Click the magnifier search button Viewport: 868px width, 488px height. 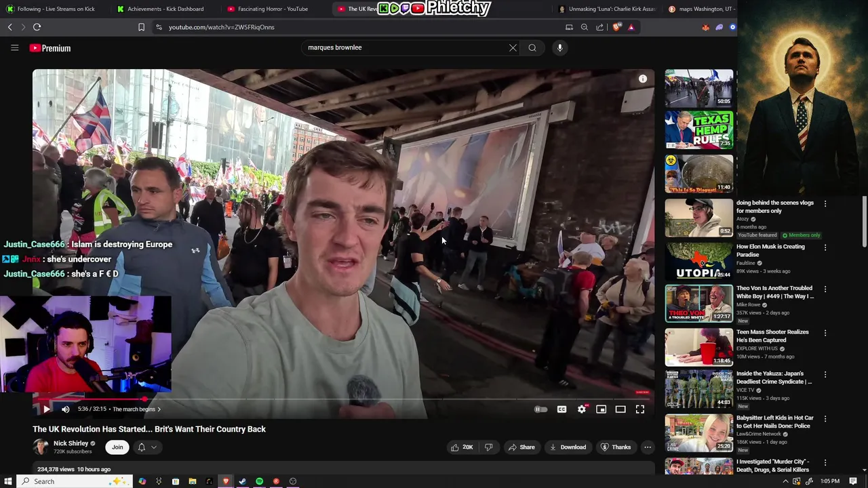pyautogui.click(x=532, y=47)
